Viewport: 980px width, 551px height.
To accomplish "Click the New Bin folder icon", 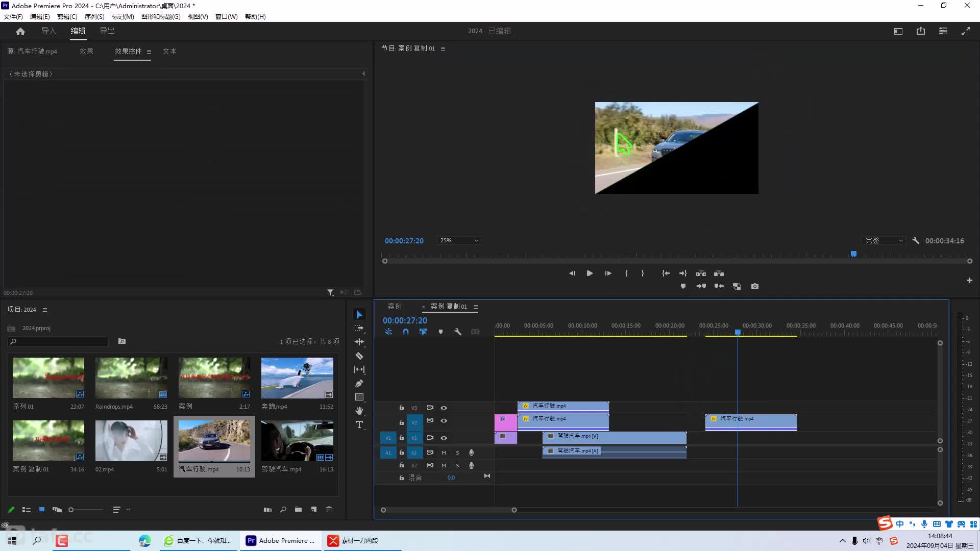I will pos(298,509).
